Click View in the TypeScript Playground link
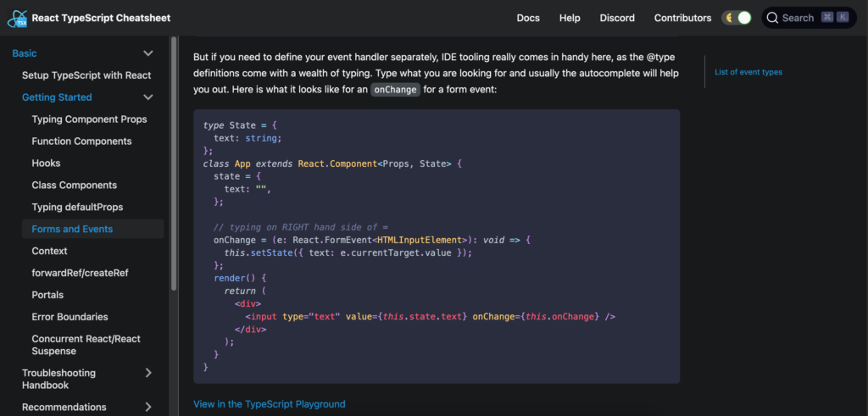 click(x=269, y=404)
